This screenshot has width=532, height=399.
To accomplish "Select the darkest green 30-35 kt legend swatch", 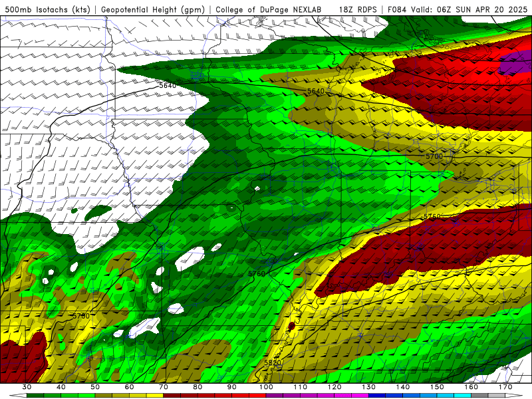I will (x=35, y=396).
